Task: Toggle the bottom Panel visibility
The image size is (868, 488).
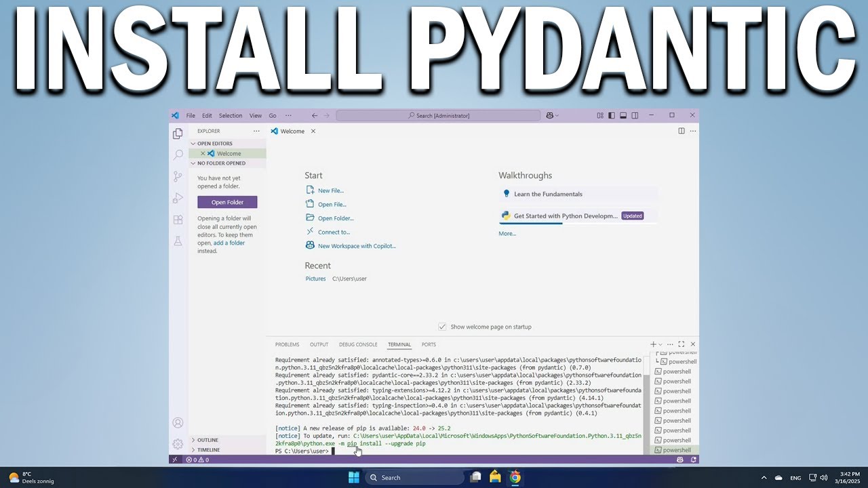Action: coord(623,115)
